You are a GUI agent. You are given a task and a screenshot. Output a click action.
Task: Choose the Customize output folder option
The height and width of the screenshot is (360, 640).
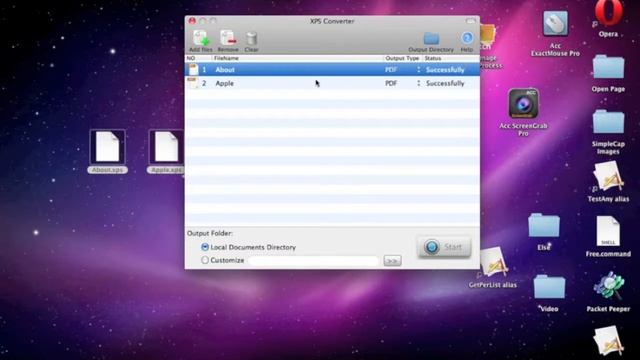(x=205, y=260)
